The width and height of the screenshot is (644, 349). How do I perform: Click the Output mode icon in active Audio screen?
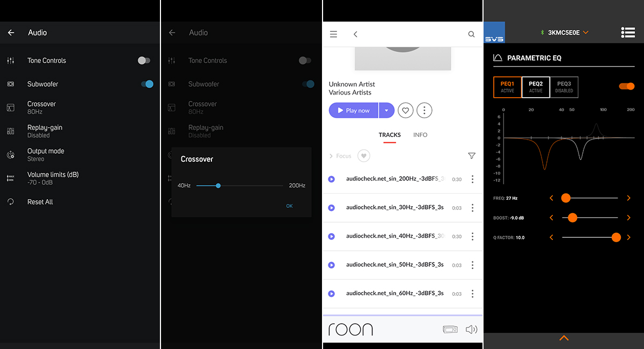pos(11,155)
